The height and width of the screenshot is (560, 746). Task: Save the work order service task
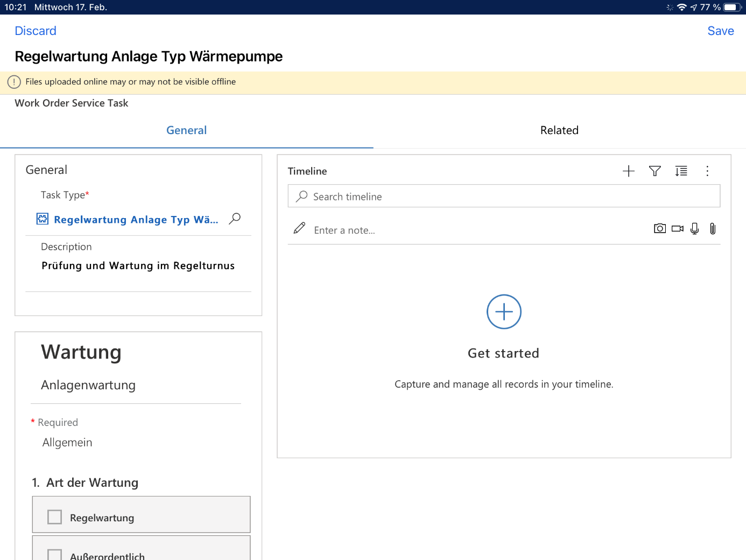tap(720, 31)
